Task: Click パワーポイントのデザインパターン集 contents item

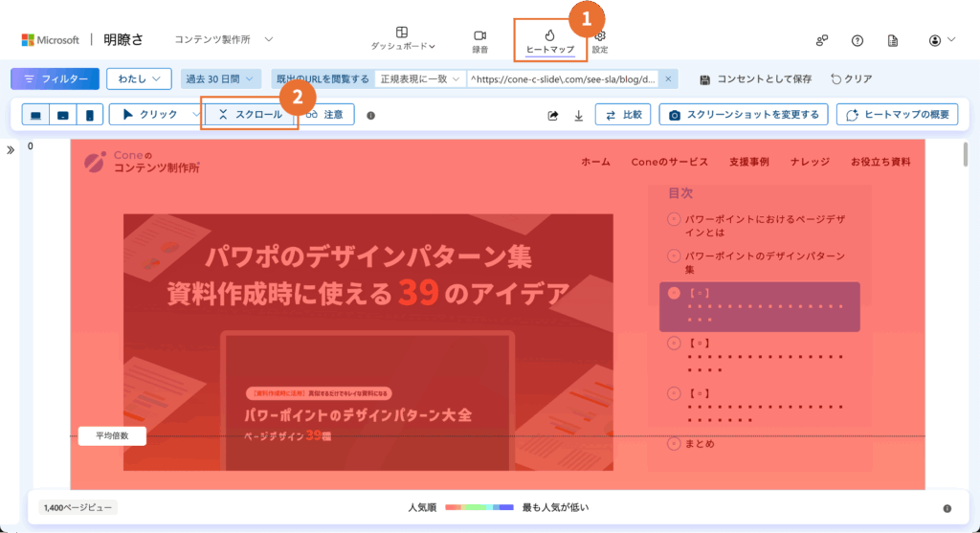Action: pyautogui.click(x=757, y=262)
